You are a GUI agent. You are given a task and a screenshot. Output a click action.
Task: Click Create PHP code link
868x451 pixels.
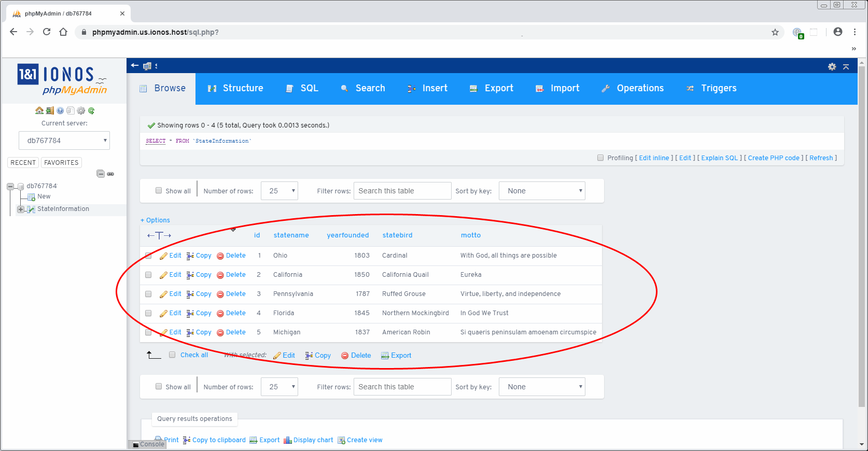[774, 158]
